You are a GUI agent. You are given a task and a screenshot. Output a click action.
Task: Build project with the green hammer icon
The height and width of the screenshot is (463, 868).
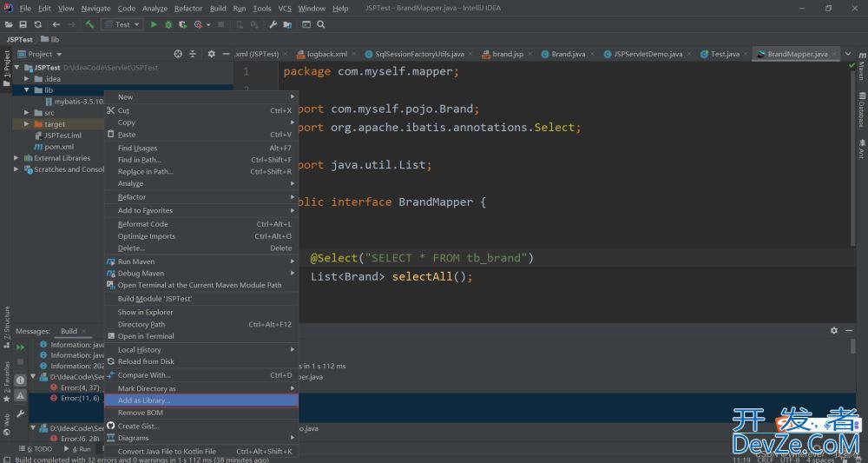click(89, 24)
